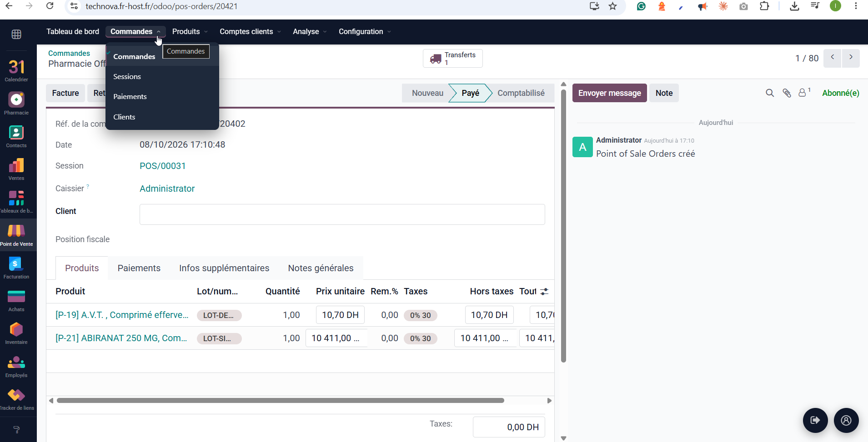Click the Transferts truck button

tap(453, 58)
